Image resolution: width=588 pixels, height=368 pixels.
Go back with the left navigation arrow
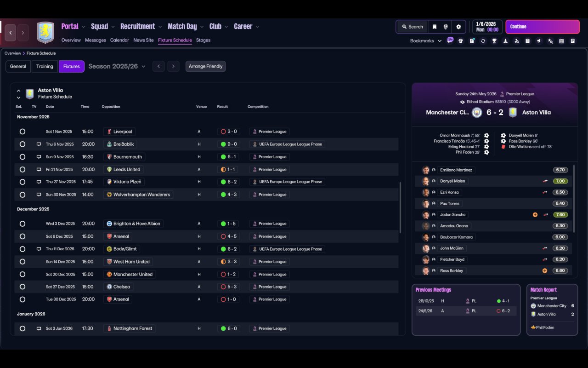click(11, 33)
